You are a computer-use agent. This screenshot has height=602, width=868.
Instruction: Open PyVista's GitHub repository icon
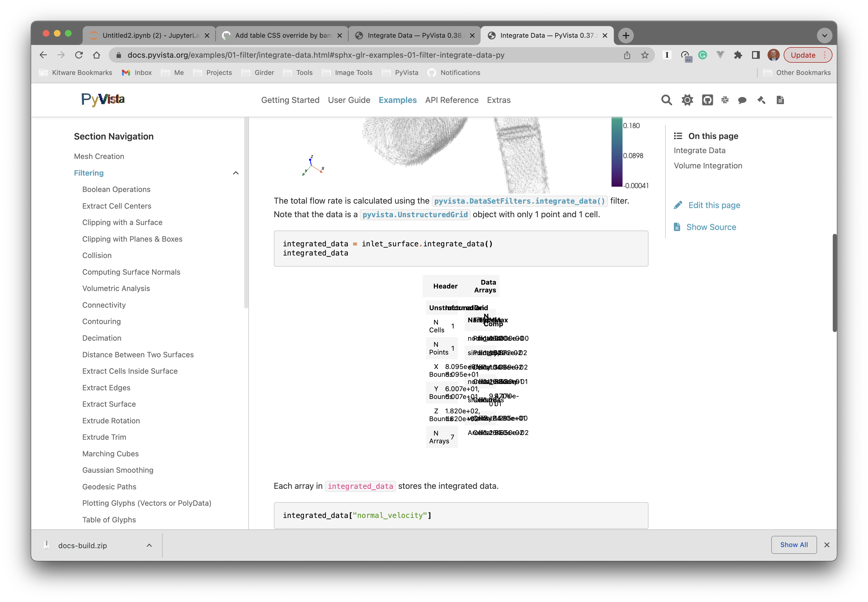[x=707, y=100]
